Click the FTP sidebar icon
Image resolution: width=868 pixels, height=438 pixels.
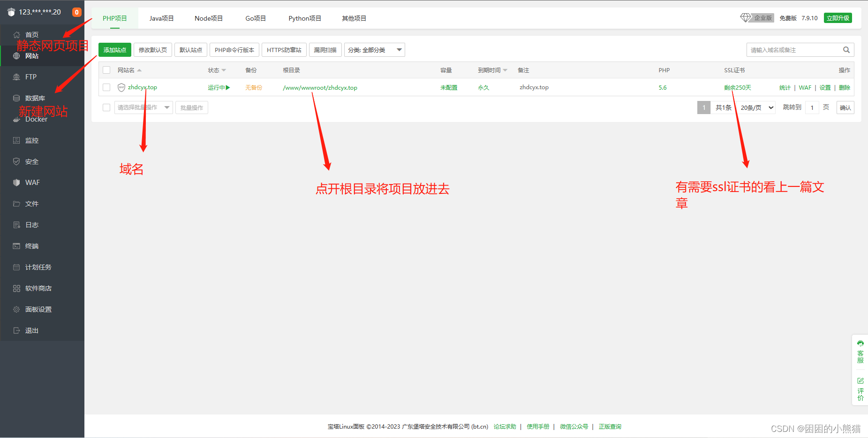coord(16,77)
